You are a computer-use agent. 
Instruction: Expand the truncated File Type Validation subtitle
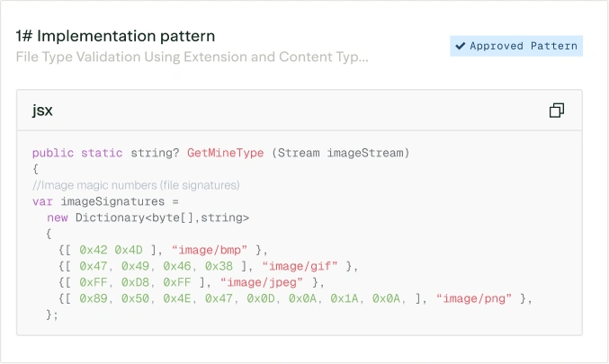[x=192, y=57]
